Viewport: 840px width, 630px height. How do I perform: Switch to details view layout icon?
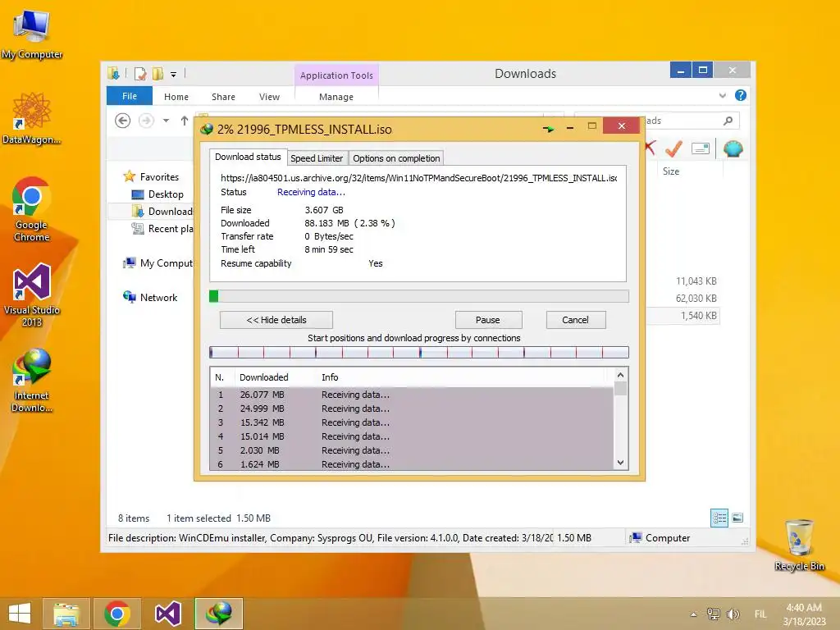719,518
